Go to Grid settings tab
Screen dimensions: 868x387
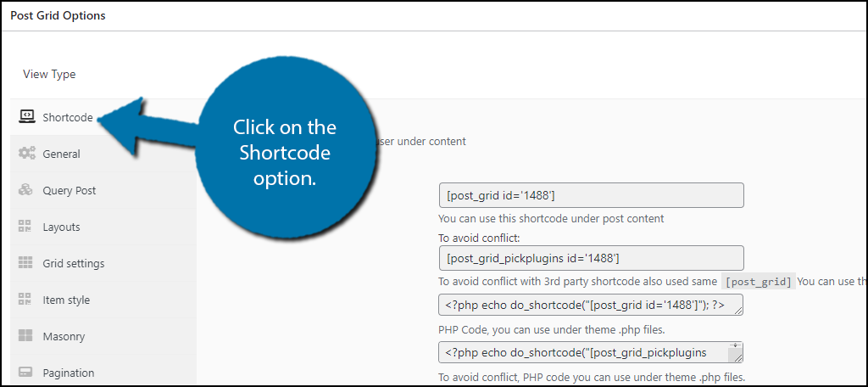point(74,264)
